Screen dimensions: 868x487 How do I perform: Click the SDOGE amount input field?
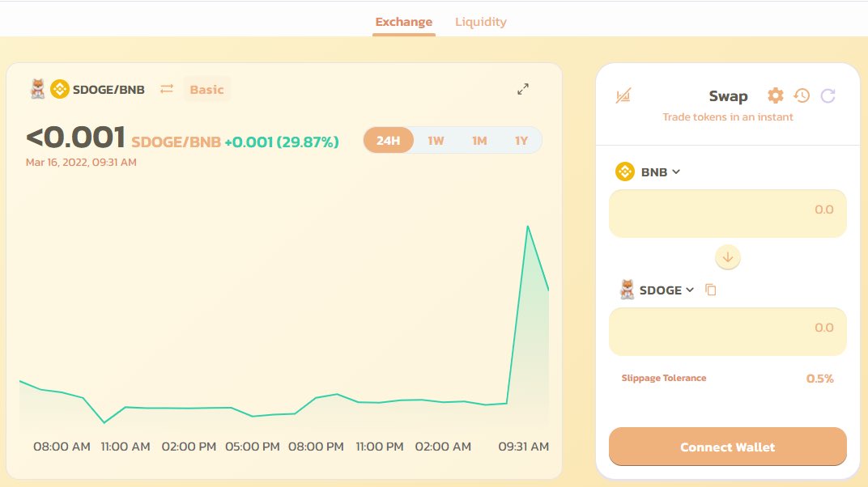[727, 332]
